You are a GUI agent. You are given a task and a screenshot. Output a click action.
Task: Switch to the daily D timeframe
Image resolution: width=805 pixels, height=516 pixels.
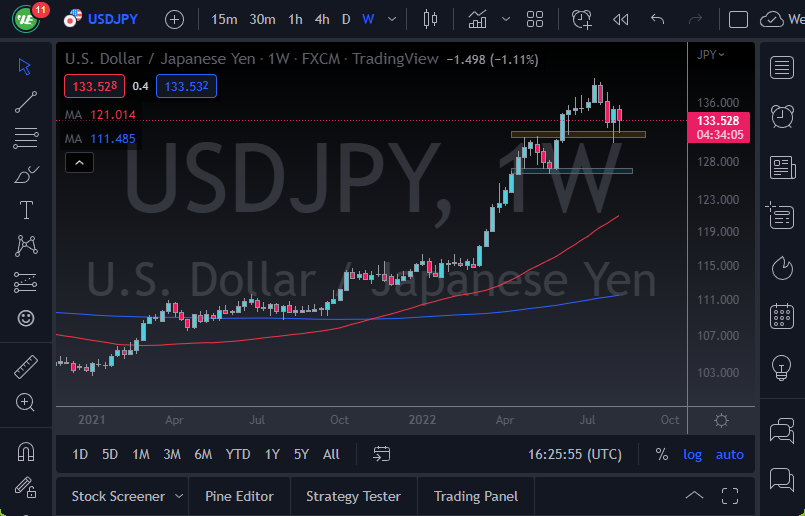point(346,20)
